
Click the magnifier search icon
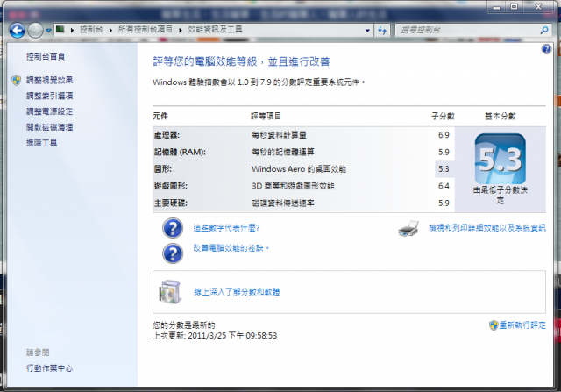pyautogui.click(x=544, y=30)
